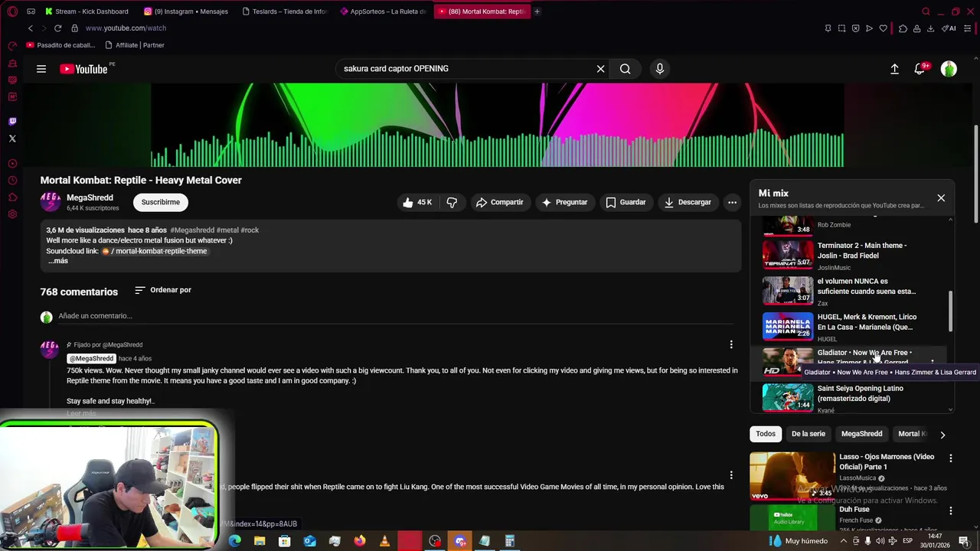
Task: Switch to AppSorteos tab
Action: coord(383,11)
